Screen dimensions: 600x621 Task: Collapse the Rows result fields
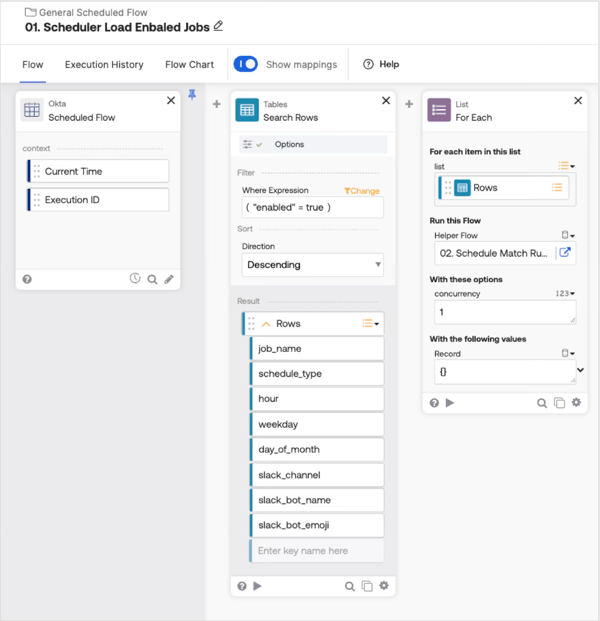click(x=266, y=324)
